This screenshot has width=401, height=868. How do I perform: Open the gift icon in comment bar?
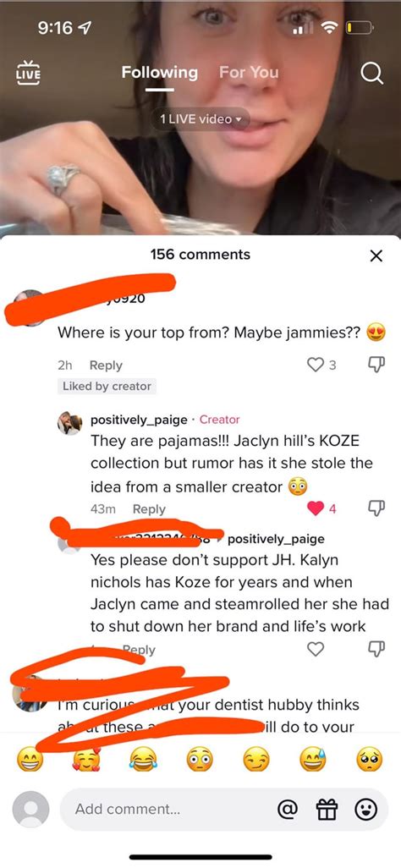pos(327,810)
